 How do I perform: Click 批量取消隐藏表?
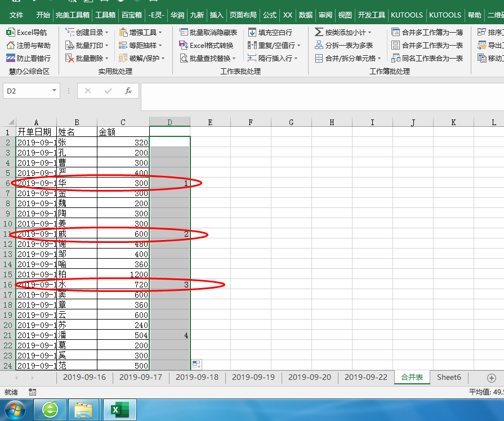(208, 33)
